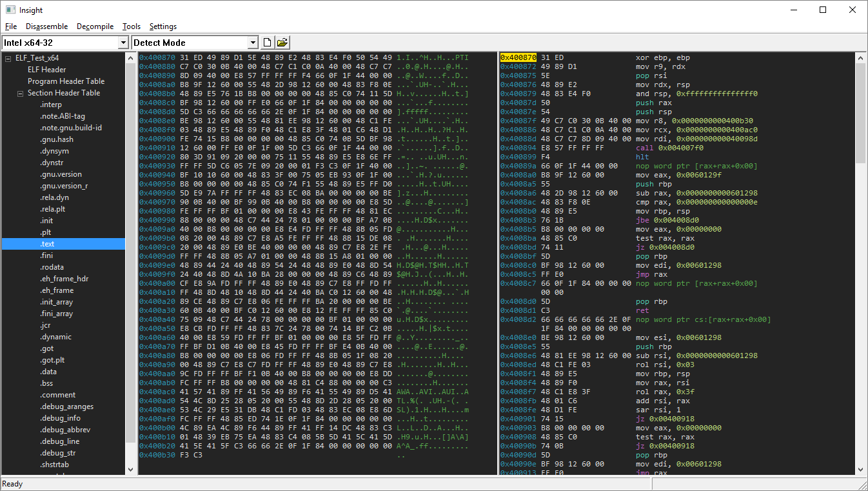Click the disassembly scrollbar up arrow

pyautogui.click(x=860, y=57)
